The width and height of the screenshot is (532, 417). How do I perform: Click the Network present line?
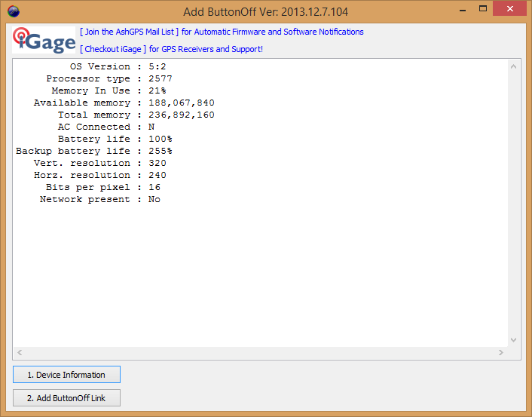pyautogui.click(x=99, y=199)
